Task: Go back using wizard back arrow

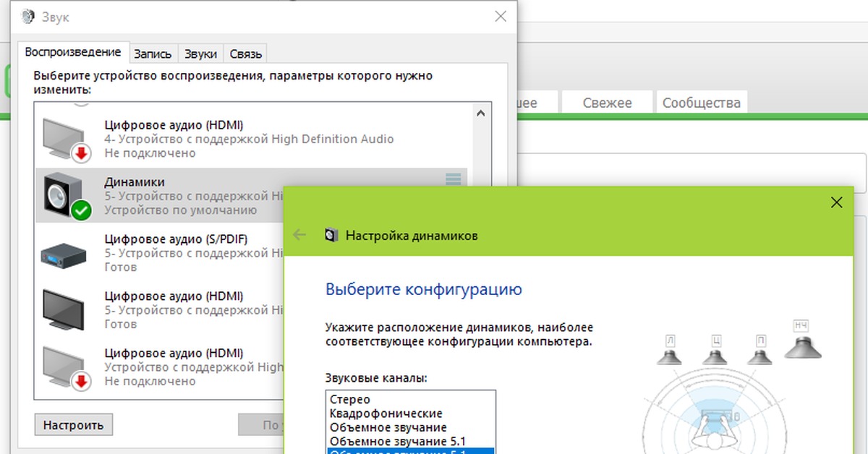Action: [299, 235]
